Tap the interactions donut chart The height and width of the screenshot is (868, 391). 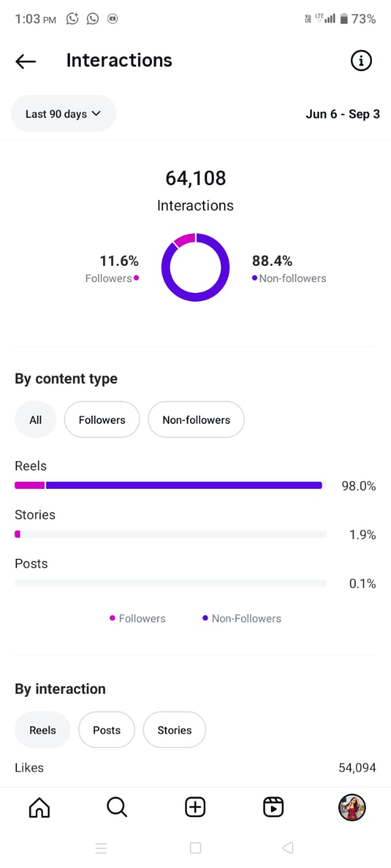coord(195,267)
